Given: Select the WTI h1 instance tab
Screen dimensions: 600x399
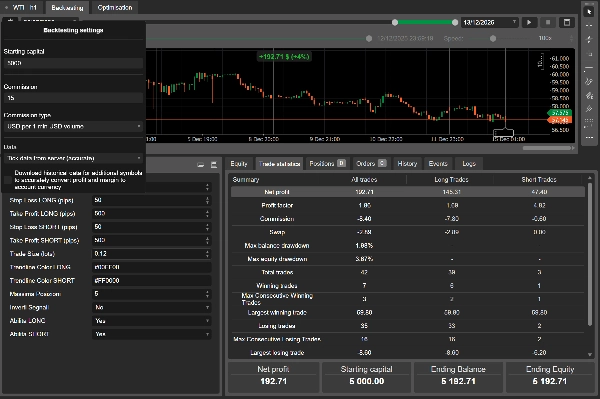Looking at the screenshot, I should [x=21, y=8].
